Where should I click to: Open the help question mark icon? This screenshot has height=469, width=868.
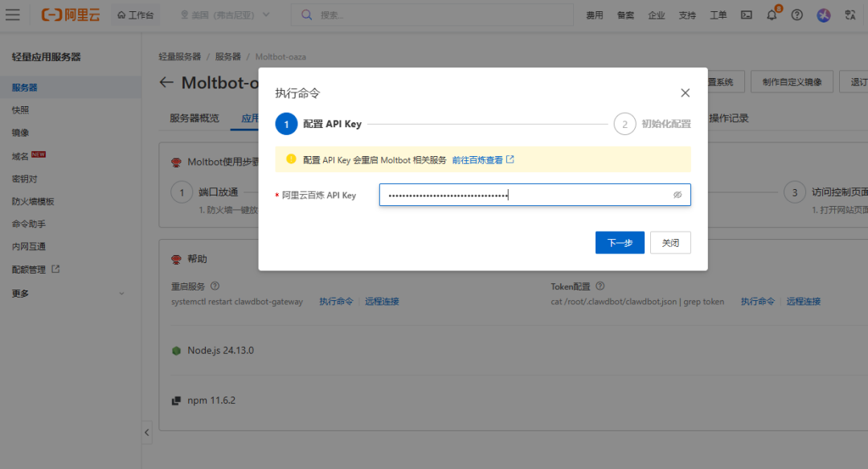coord(796,14)
